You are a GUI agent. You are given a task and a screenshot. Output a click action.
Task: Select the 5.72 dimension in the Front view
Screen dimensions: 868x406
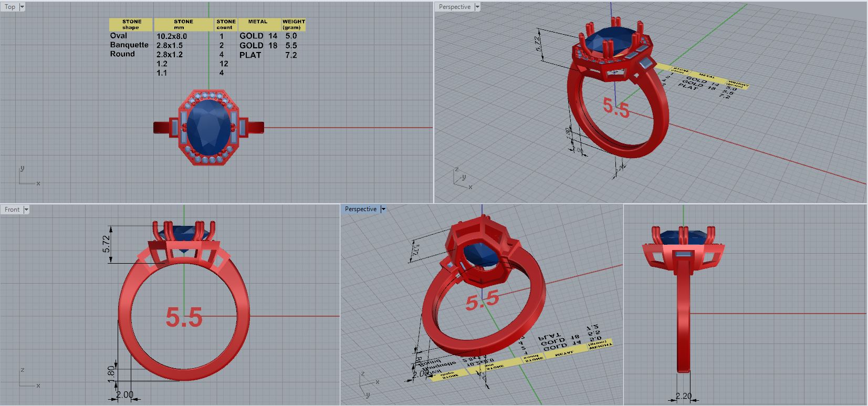click(x=107, y=244)
